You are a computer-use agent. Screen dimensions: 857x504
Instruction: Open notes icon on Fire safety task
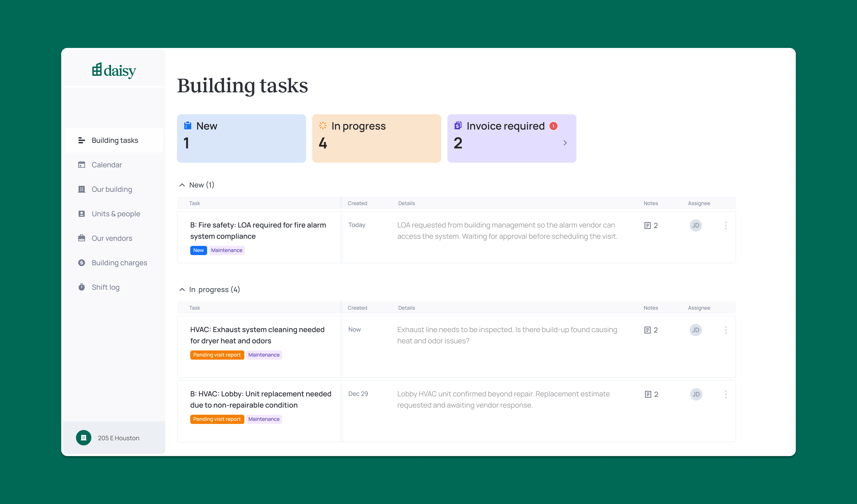click(x=648, y=225)
